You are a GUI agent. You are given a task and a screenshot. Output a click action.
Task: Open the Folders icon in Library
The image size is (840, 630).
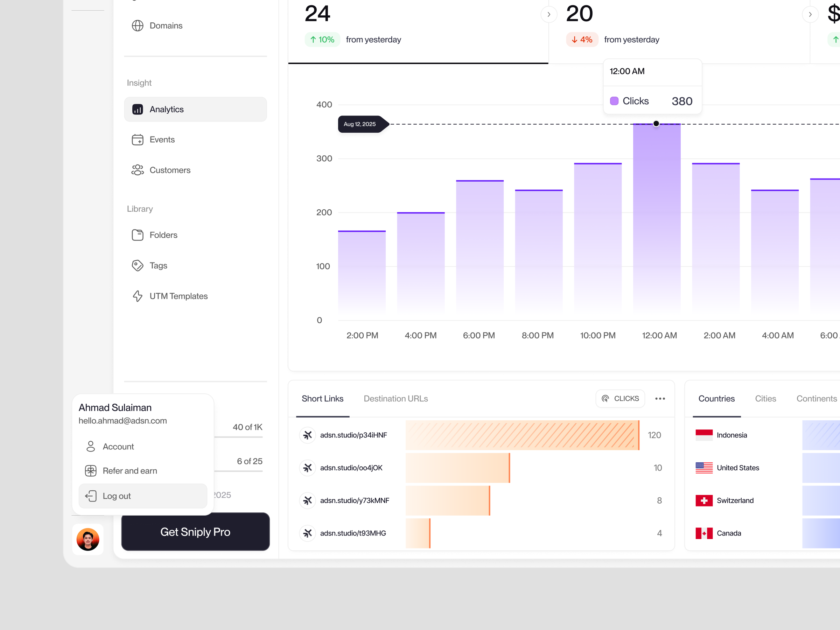(138, 235)
